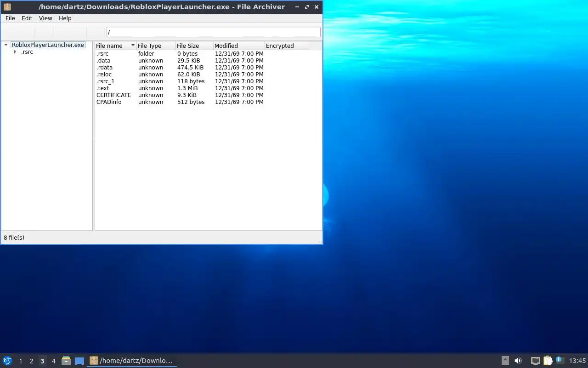This screenshot has height=368, width=588.
Task: Click the 9.3 KiB size cell
Action: click(187, 95)
